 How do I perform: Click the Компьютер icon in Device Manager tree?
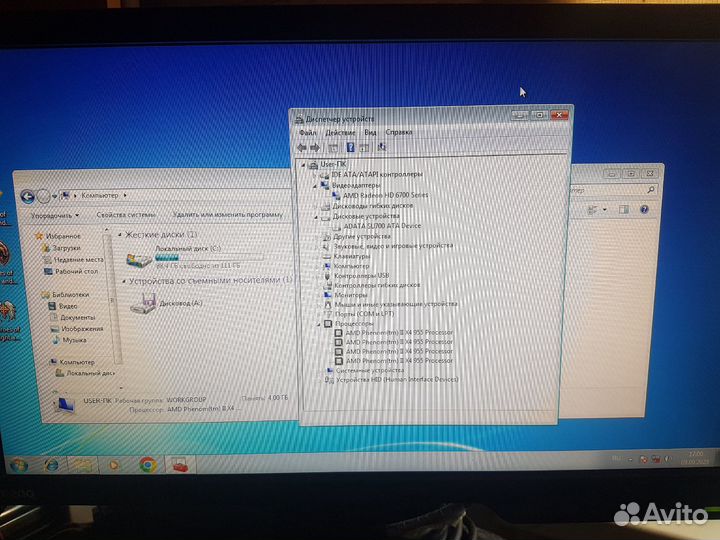point(327,266)
